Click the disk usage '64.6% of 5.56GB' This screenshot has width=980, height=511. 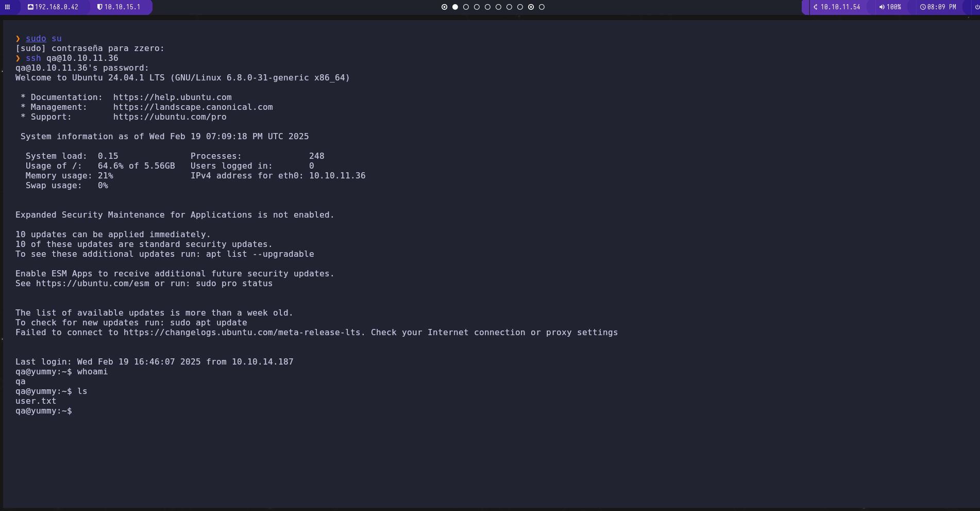(137, 166)
